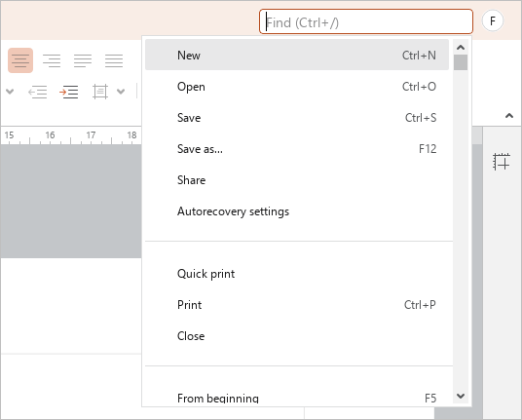Expand the line spacing dropdown arrow
This screenshot has height=420, width=522.
click(121, 92)
